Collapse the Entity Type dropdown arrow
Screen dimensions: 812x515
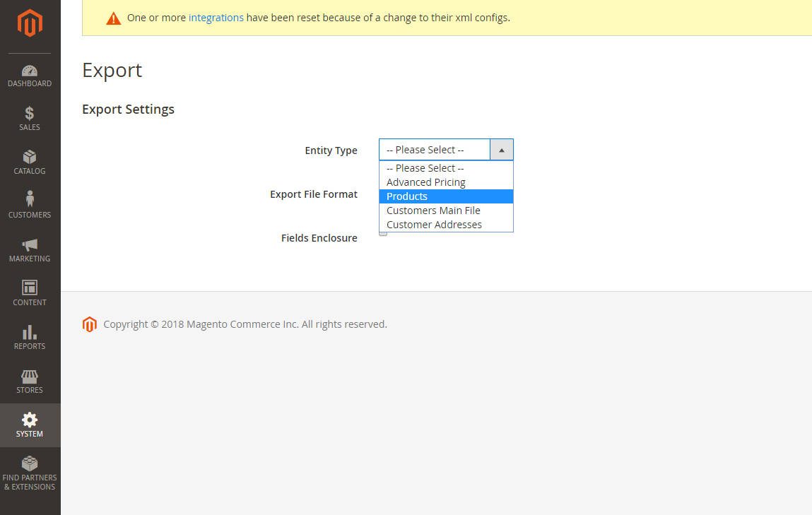(x=501, y=150)
